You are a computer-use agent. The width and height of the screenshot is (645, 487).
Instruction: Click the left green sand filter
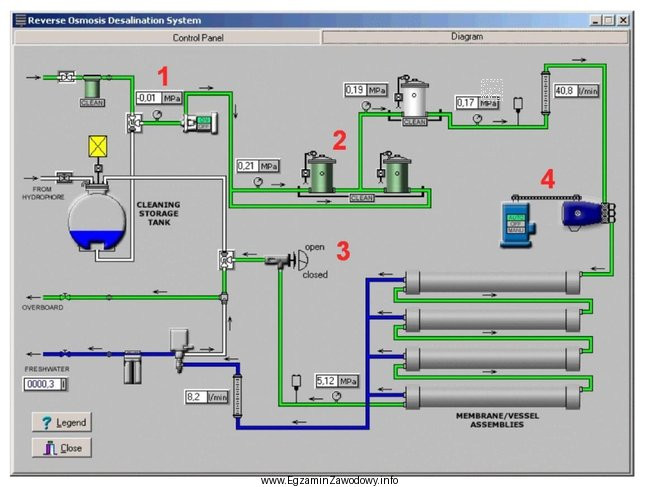[322, 174]
